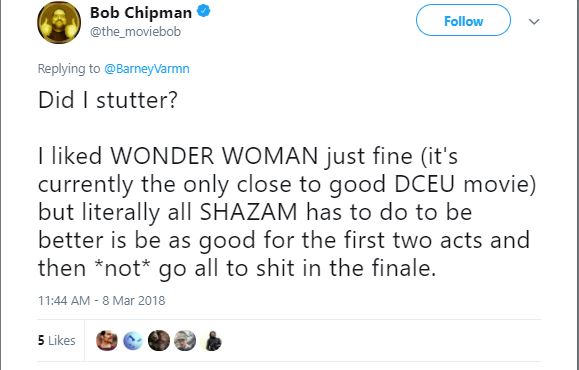The image size is (579, 370).
Task: View the blue cartoon liker avatar
Action: (x=133, y=340)
